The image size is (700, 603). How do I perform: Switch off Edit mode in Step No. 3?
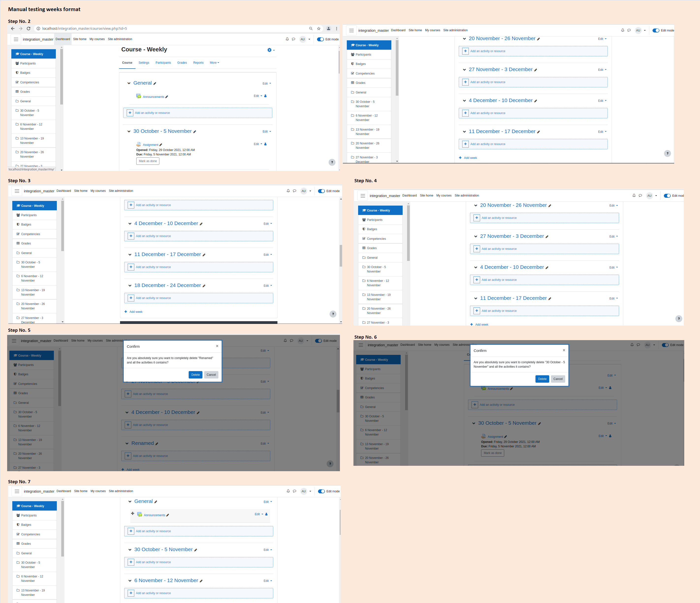pyautogui.click(x=322, y=191)
